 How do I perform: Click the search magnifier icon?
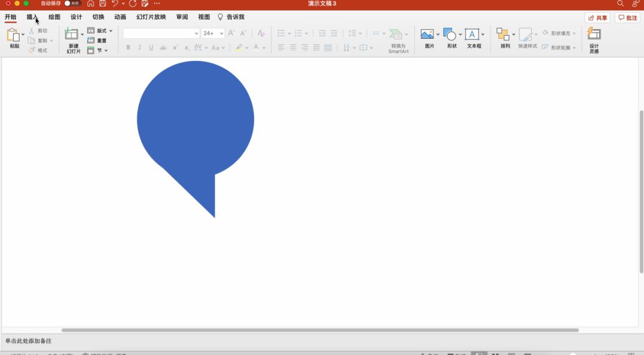[620, 4]
